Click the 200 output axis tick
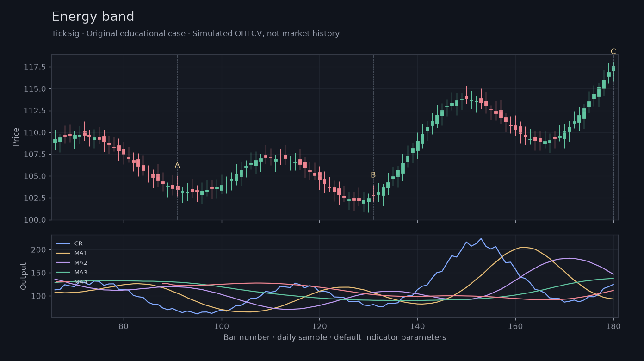 (40, 250)
